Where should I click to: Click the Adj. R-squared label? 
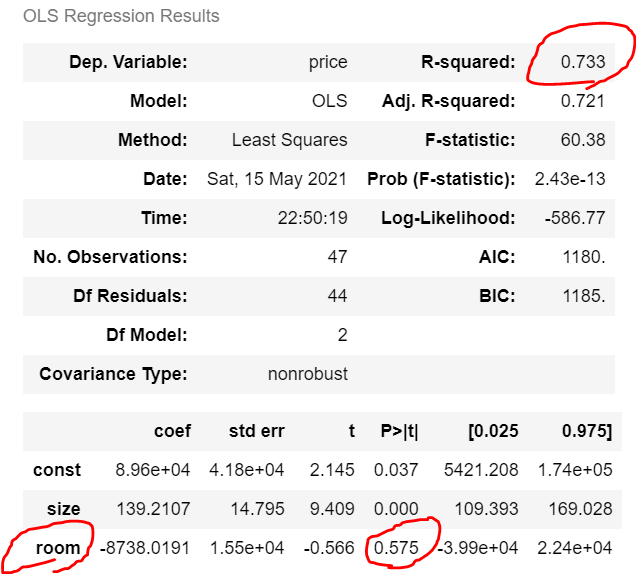tap(449, 101)
